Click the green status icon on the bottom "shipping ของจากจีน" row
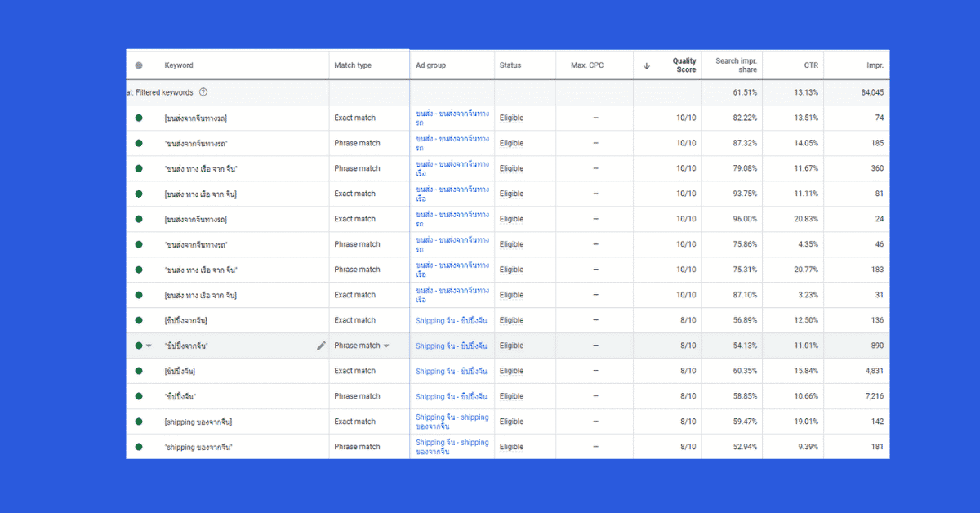The image size is (980, 513). pyautogui.click(x=138, y=446)
